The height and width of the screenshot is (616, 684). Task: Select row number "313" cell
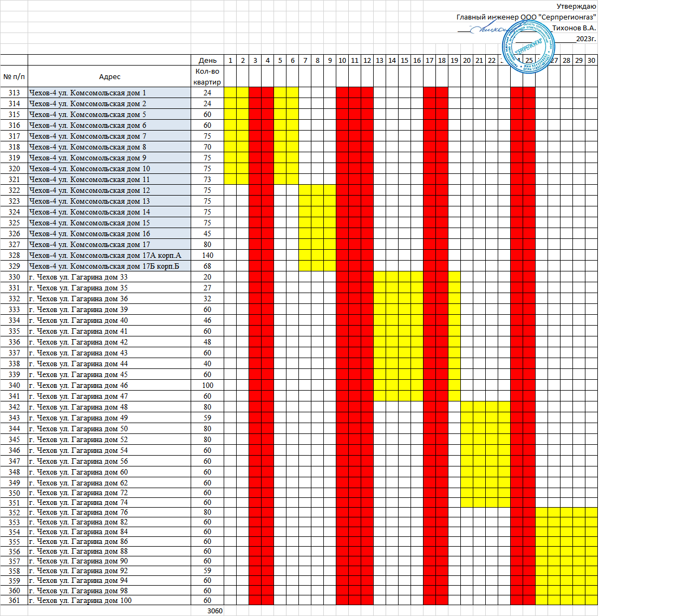pos(14,93)
